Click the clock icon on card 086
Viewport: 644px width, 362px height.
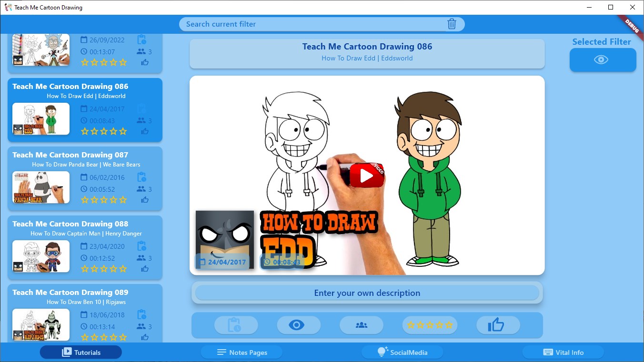tap(84, 121)
